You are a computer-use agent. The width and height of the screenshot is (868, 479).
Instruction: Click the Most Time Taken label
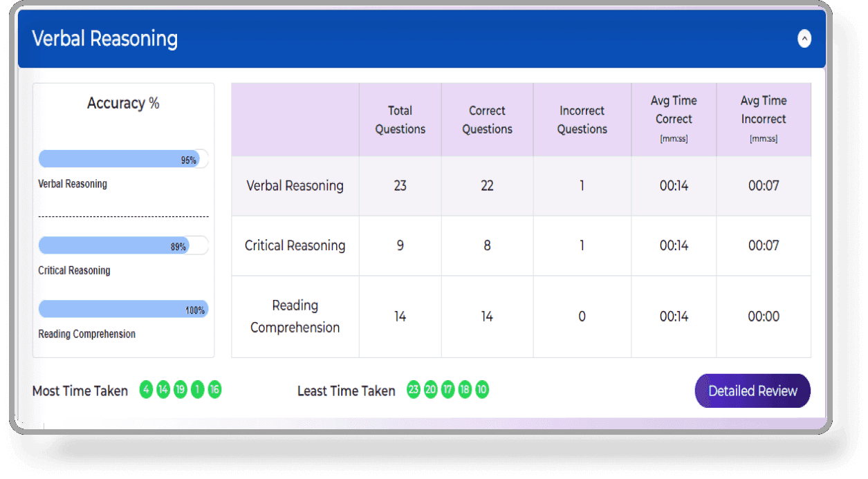point(80,391)
